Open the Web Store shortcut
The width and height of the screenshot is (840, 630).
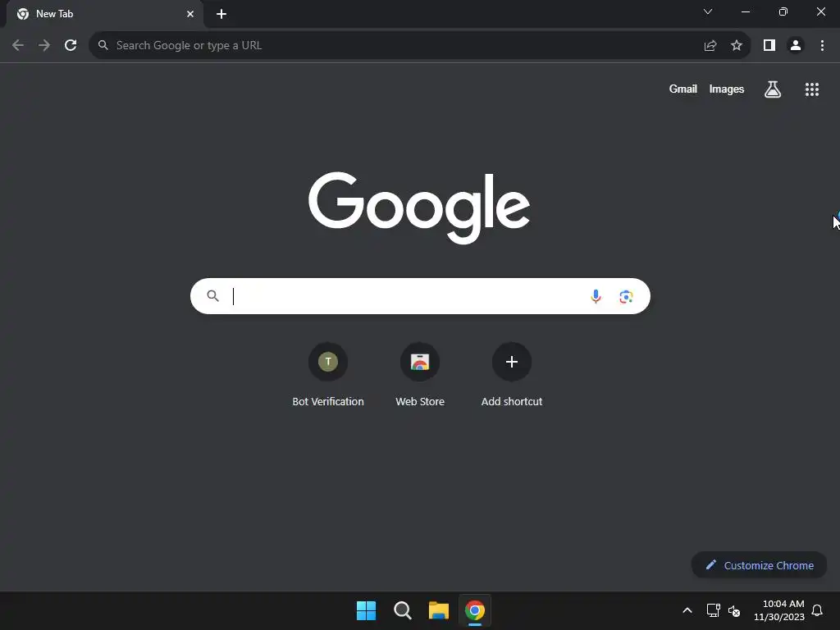[420, 375]
